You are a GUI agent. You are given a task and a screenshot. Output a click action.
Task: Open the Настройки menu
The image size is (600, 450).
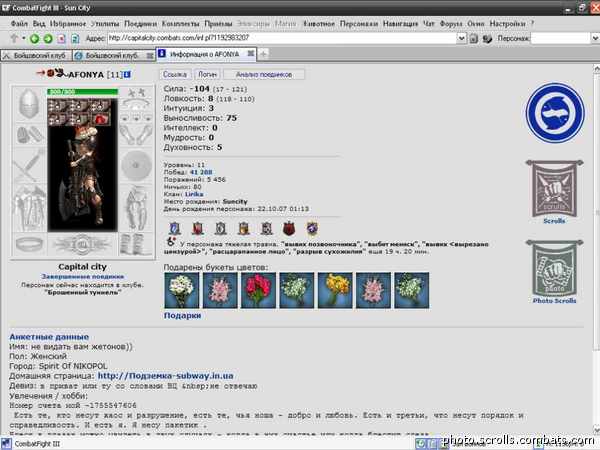pos(507,24)
